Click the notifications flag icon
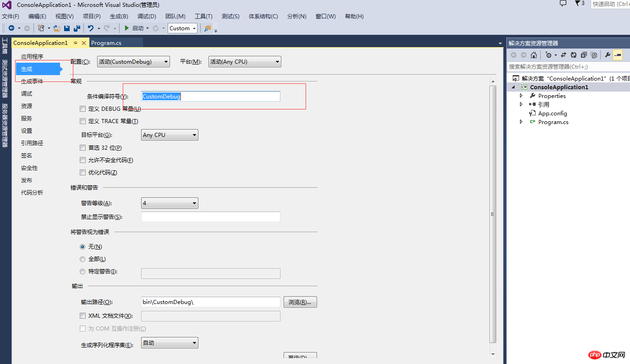 (577, 3)
